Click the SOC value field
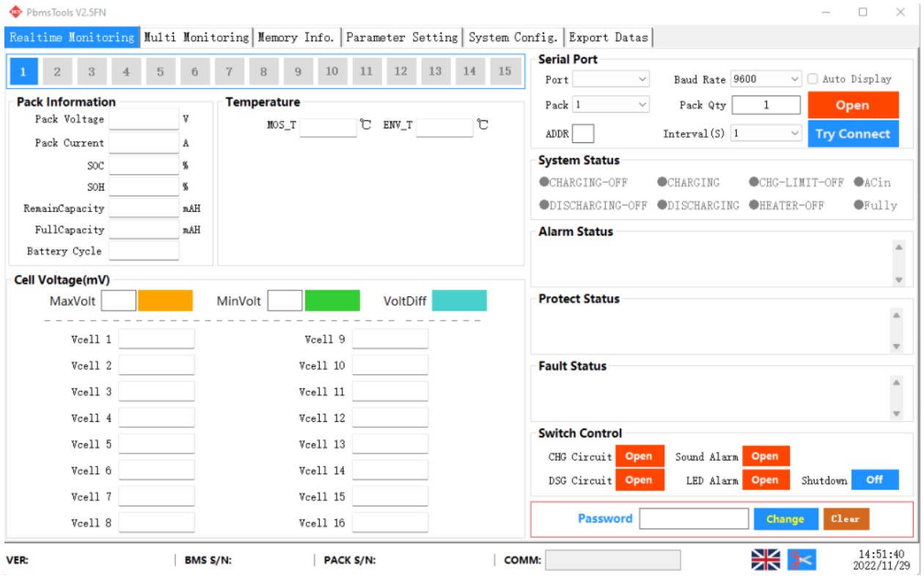The height and width of the screenshot is (584, 924). point(144,166)
